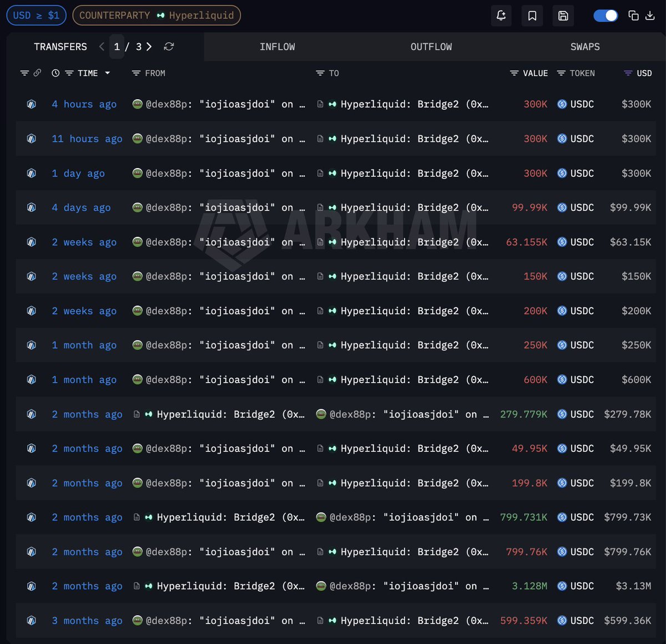Open the 11 hours ago transaction link
This screenshot has height=644, width=666.
point(87,139)
